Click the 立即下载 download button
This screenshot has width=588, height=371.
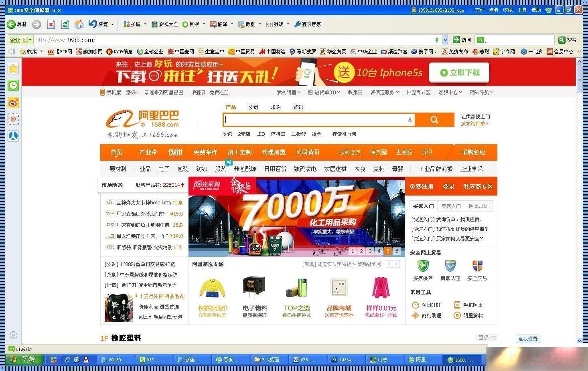(459, 73)
